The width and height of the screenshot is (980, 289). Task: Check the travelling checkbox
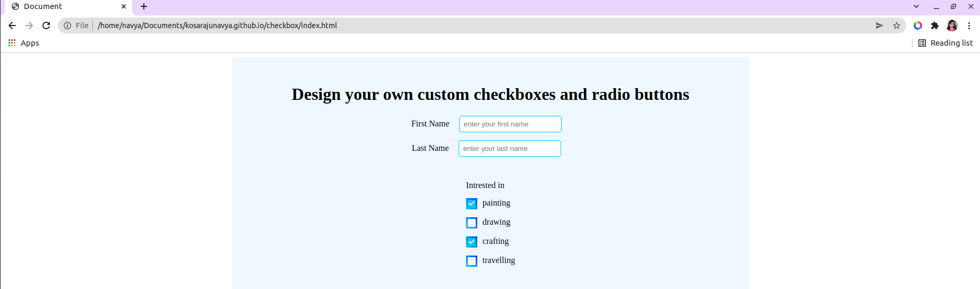(x=471, y=261)
